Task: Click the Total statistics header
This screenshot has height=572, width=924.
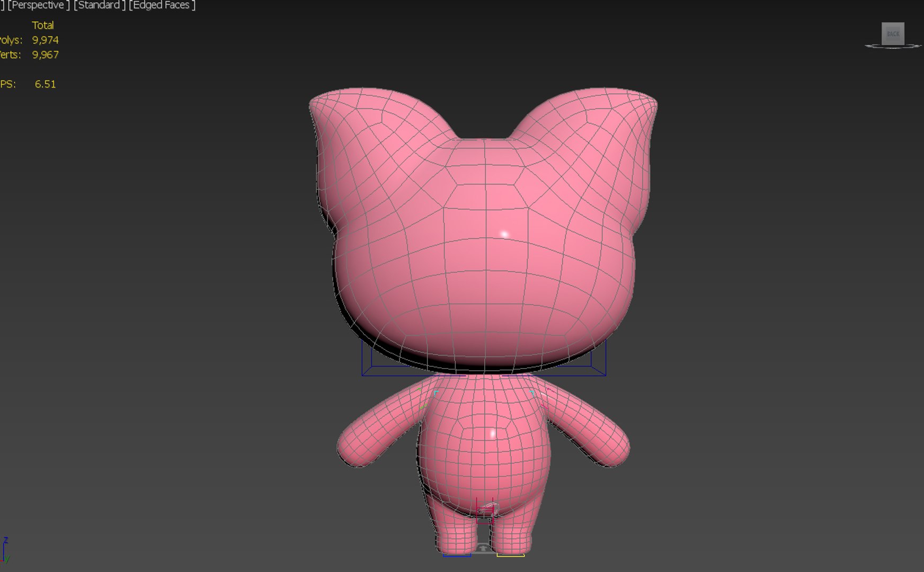Action: 42,25
